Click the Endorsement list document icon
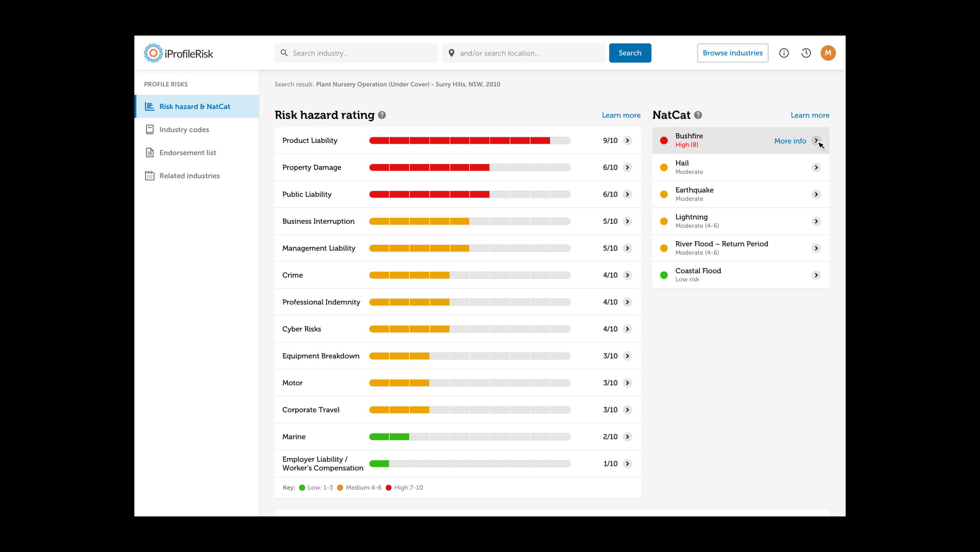The height and width of the screenshot is (552, 980). click(x=150, y=153)
